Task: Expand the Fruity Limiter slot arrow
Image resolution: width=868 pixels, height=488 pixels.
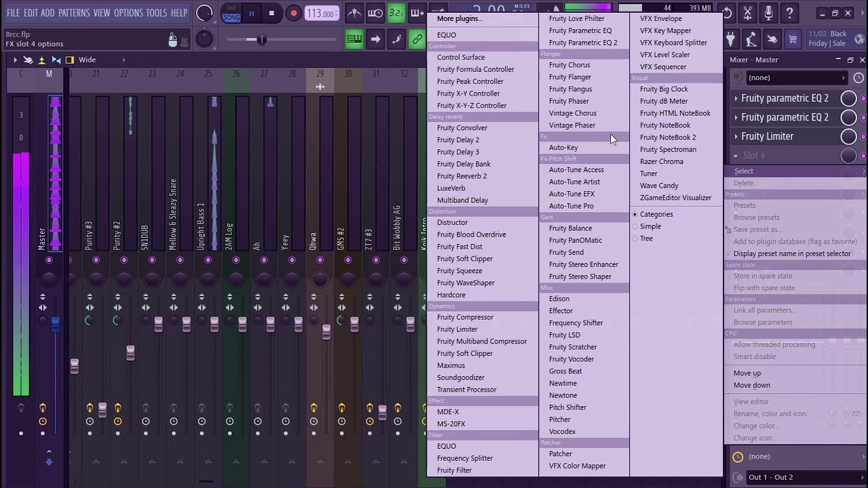Action: tap(736, 136)
